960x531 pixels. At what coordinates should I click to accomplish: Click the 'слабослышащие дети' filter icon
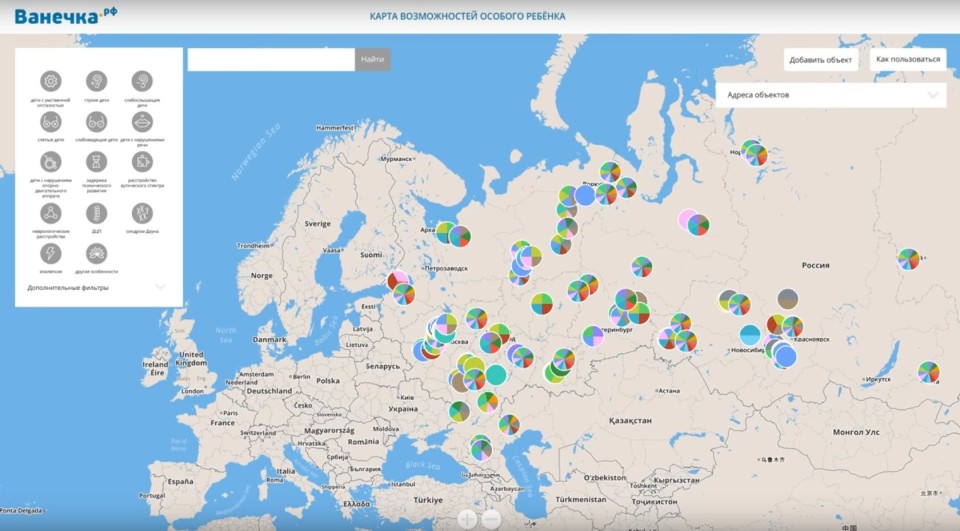point(142,81)
